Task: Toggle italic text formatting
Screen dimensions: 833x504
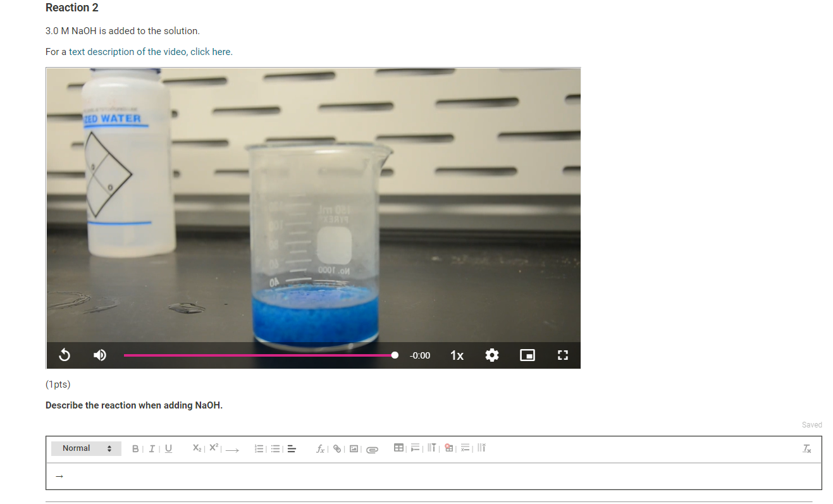Action: pos(152,448)
